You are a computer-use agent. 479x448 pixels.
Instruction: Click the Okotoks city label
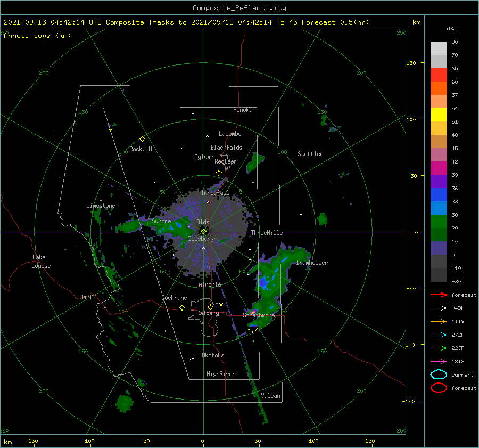click(213, 355)
